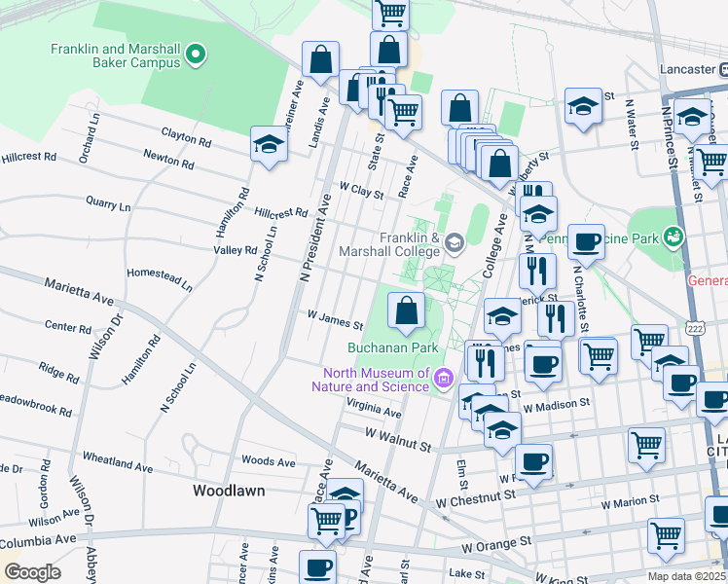Select grocery cart marker near W Orange St right
Viewport: 728px width, 584px height.
(x=666, y=536)
